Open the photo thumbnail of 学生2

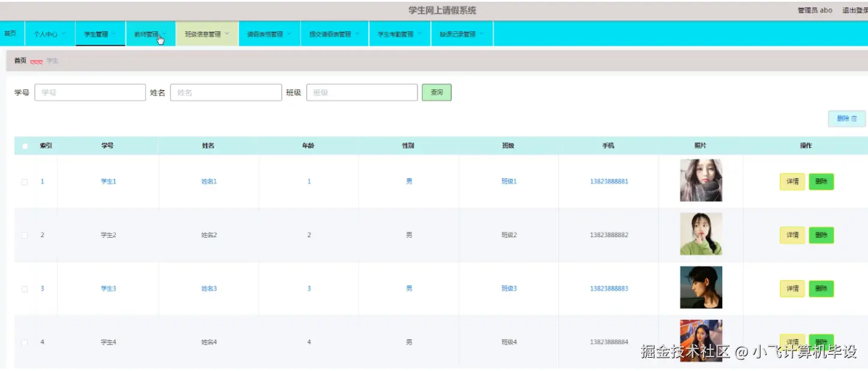point(701,234)
